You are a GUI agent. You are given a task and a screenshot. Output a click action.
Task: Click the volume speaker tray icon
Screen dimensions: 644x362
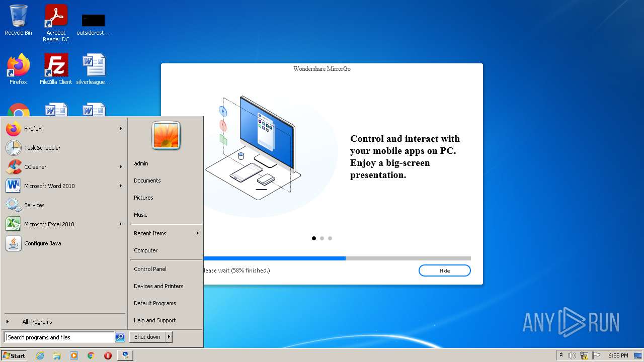pyautogui.click(x=572, y=355)
